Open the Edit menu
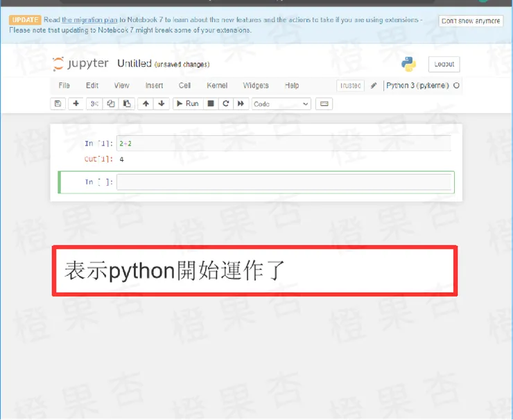 pyautogui.click(x=92, y=85)
